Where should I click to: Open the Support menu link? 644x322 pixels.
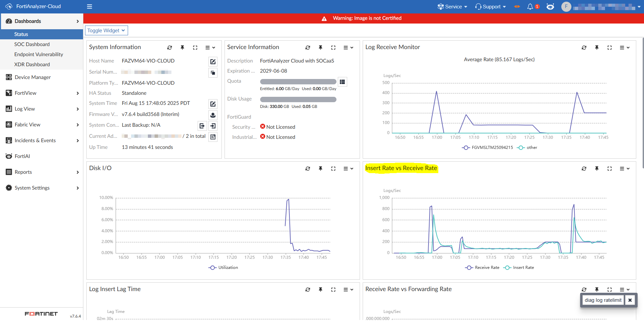tap(491, 7)
